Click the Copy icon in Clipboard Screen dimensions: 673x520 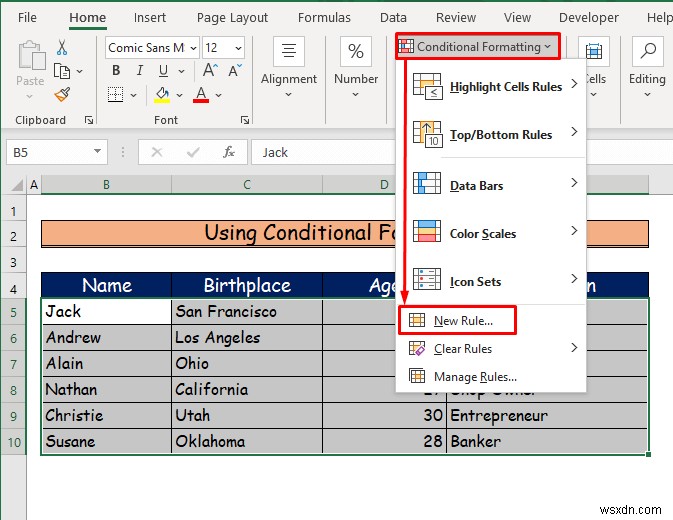click(62, 71)
